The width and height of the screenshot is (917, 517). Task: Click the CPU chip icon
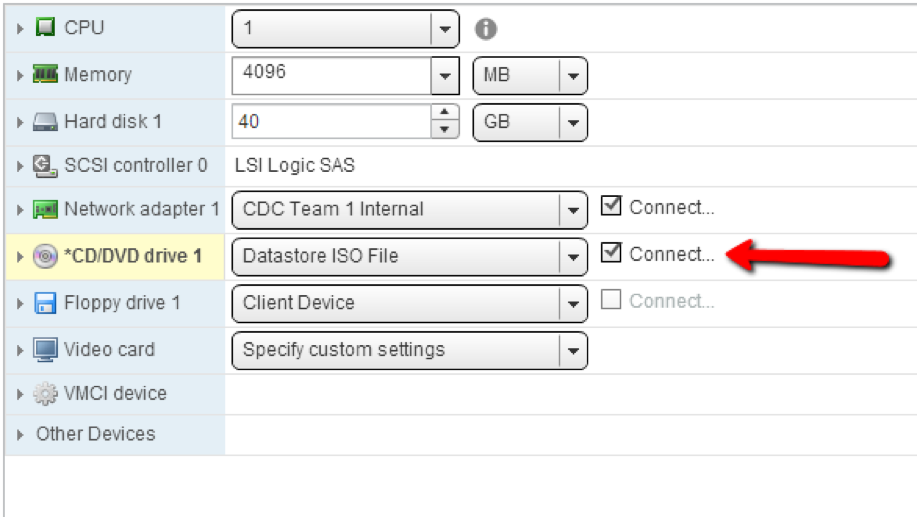[46, 28]
